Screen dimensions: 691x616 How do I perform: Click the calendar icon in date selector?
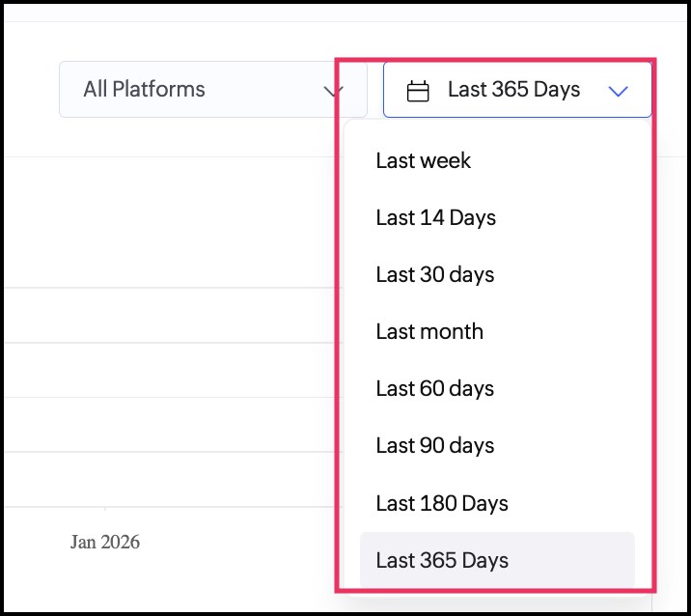coord(418,91)
